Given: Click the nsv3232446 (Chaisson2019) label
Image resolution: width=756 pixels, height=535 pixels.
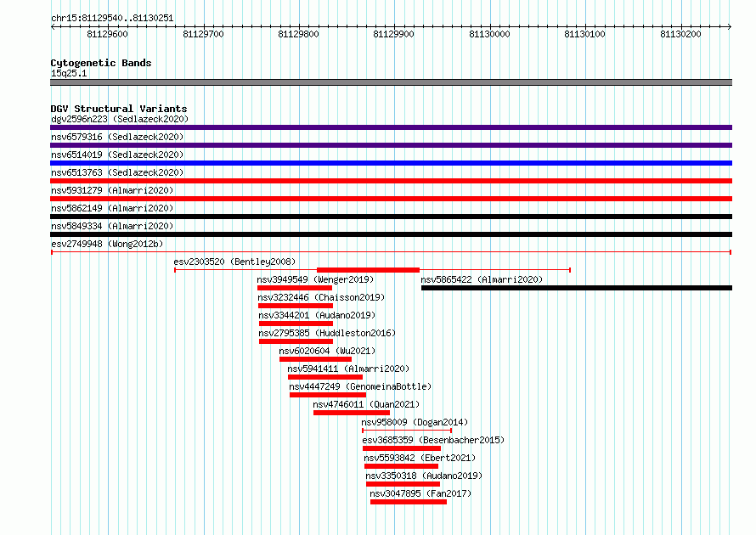Looking at the screenshot, I should [x=321, y=297].
